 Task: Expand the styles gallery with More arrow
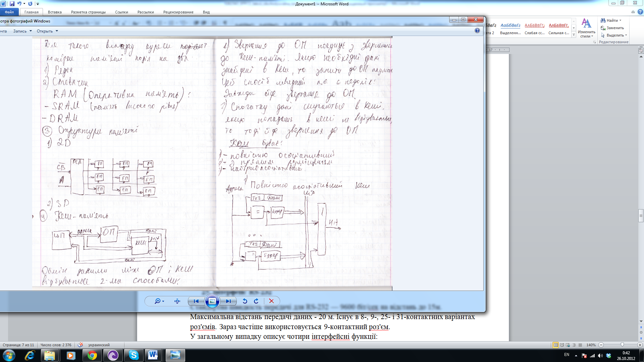coord(574,35)
